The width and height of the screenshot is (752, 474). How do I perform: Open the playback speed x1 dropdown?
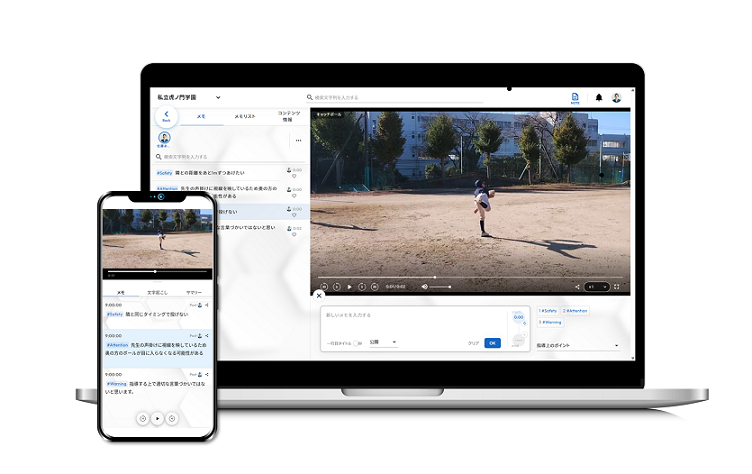point(597,287)
